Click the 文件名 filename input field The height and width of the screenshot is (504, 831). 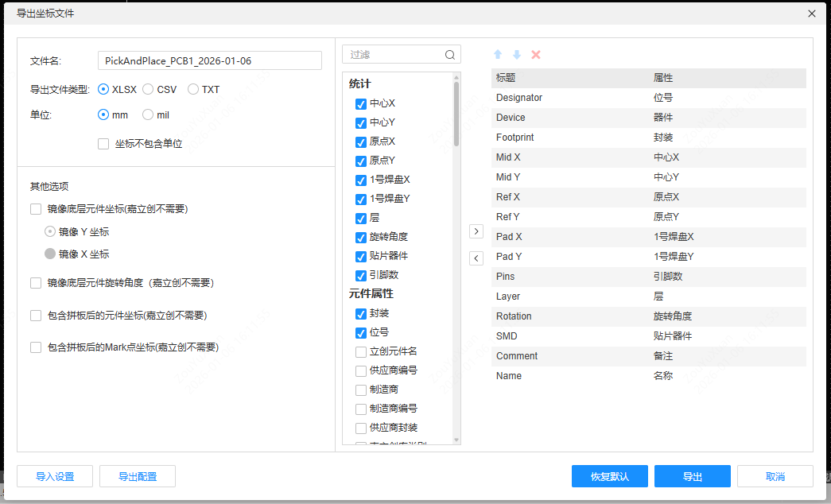pyautogui.click(x=208, y=60)
